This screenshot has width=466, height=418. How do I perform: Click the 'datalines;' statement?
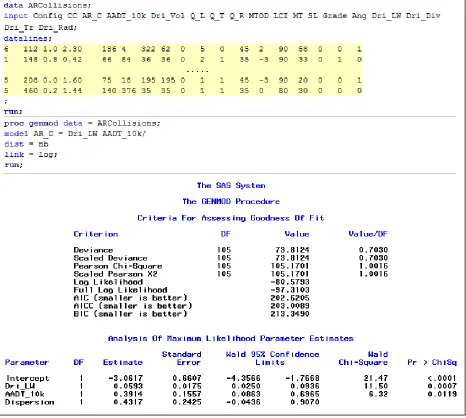(28, 38)
